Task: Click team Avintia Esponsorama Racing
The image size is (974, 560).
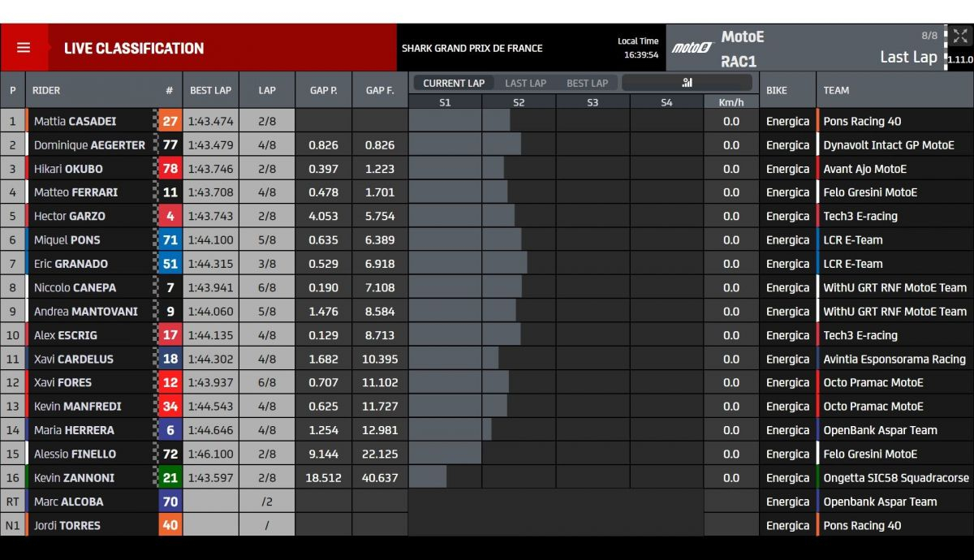Action: click(894, 359)
